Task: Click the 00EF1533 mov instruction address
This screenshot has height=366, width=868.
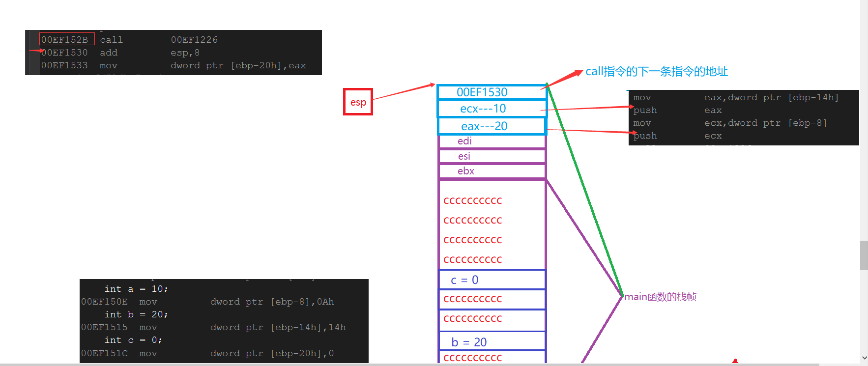Action: [x=64, y=65]
